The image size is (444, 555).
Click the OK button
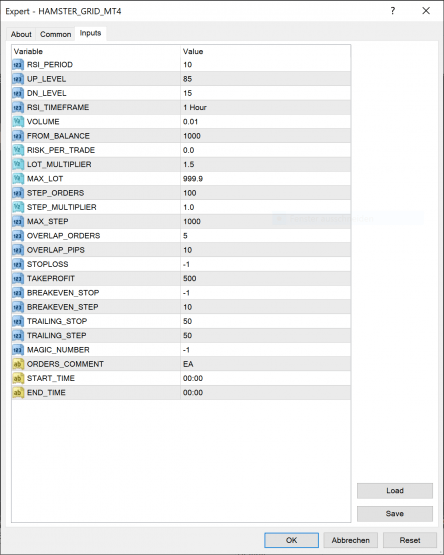(x=291, y=540)
